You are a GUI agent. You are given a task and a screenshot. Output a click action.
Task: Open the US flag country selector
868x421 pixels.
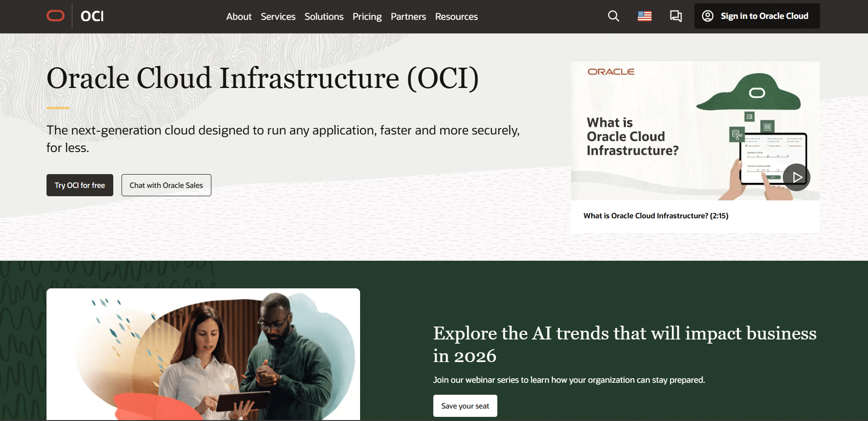(x=644, y=16)
